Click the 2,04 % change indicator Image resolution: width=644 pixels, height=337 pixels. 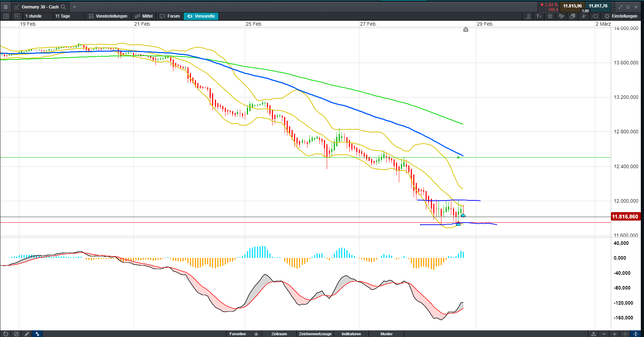point(549,5)
